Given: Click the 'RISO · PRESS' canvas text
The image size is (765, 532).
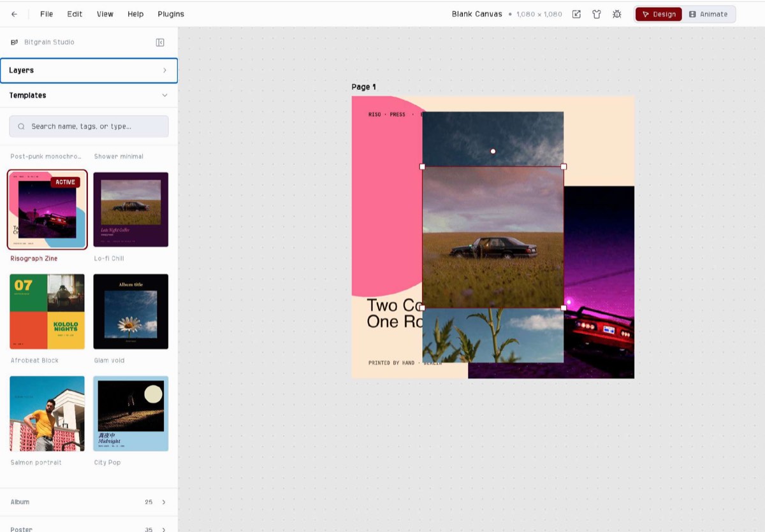Looking at the screenshot, I should (386, 115).
